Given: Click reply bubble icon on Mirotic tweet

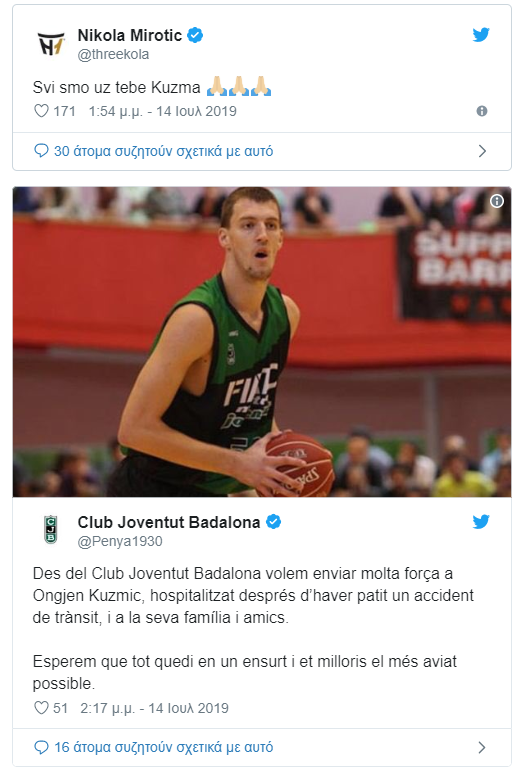Looking at the screenshot, I should pyautogui.click(x=41, y=150).
